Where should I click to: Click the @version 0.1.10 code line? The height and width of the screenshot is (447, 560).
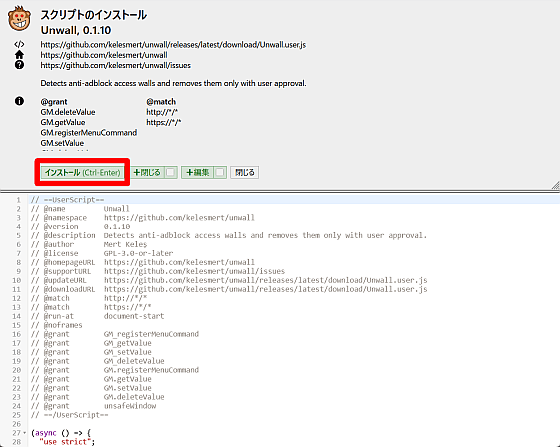(x=80, y=226)
